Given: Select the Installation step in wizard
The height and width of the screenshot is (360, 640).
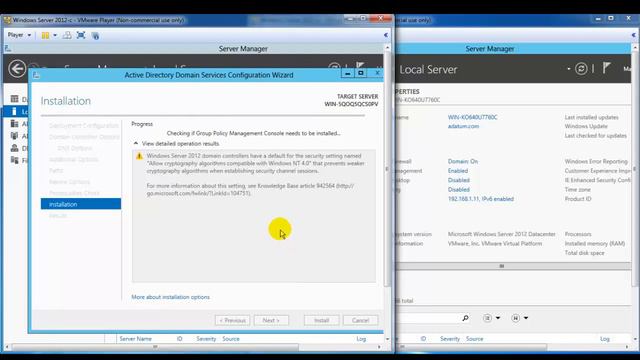Looking at the screenshot, I should [81, 204].
